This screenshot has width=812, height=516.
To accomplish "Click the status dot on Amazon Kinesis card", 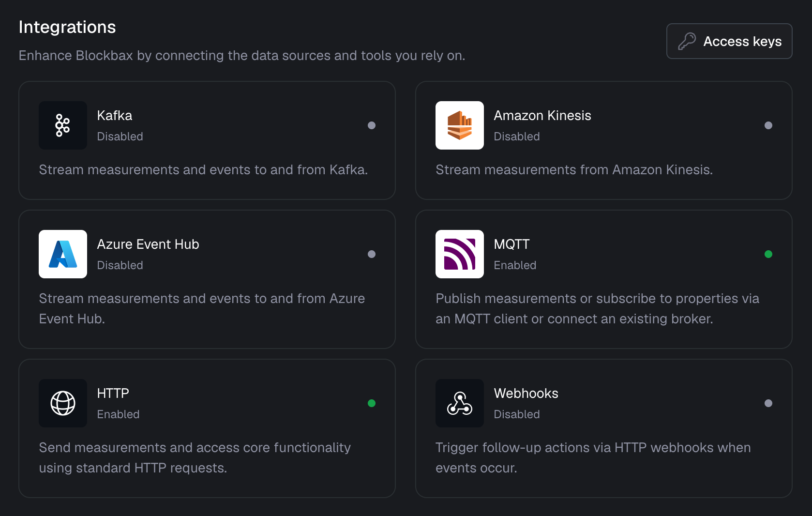I will (x=768, y=125).
